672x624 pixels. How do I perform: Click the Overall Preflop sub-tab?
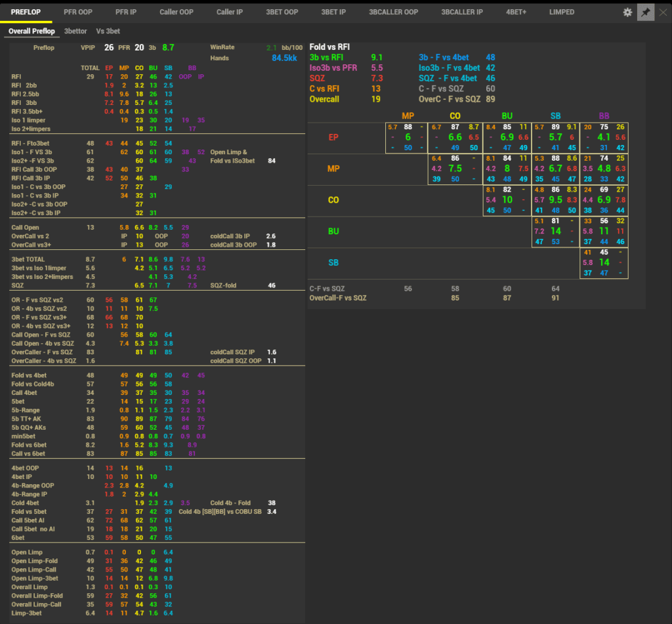point(31,31)
